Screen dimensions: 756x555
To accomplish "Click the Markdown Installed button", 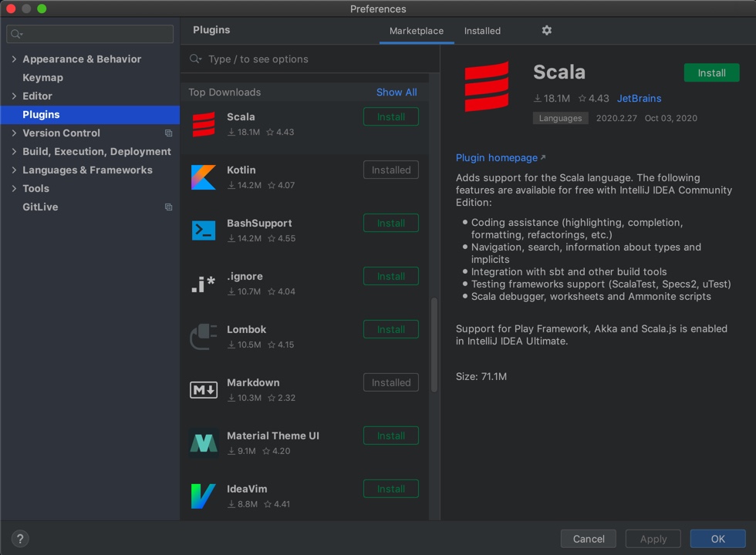I will [390, 382].
